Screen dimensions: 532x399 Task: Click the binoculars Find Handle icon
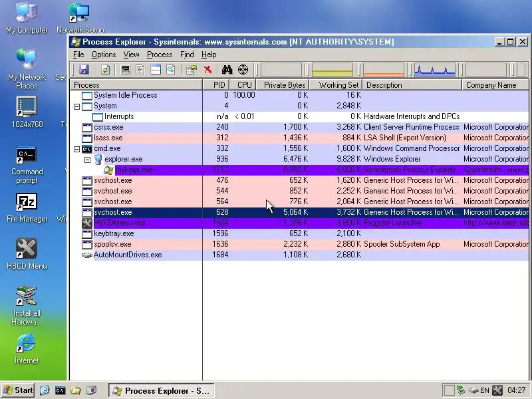[227, 70]
